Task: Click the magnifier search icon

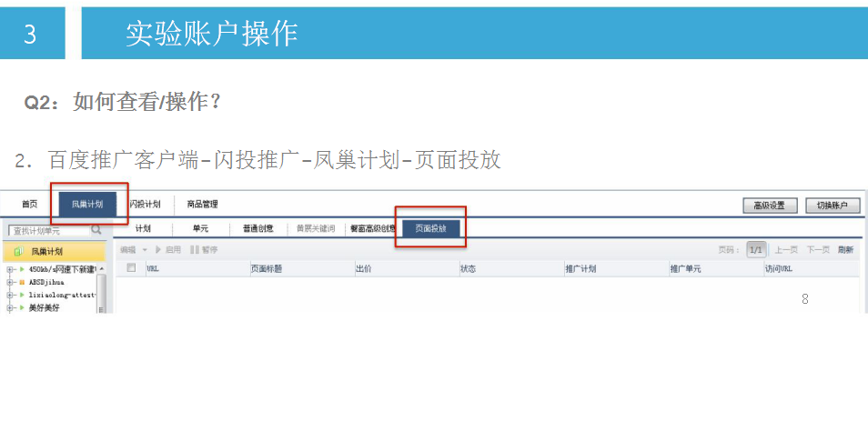Action: point(96,230)
